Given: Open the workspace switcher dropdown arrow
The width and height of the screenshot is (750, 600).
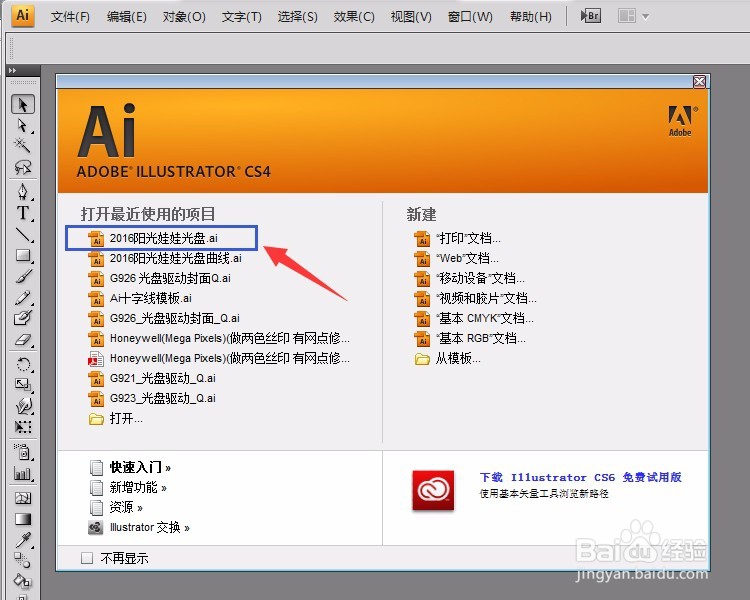Looking at the screenshot, I should tap(646, 17).
